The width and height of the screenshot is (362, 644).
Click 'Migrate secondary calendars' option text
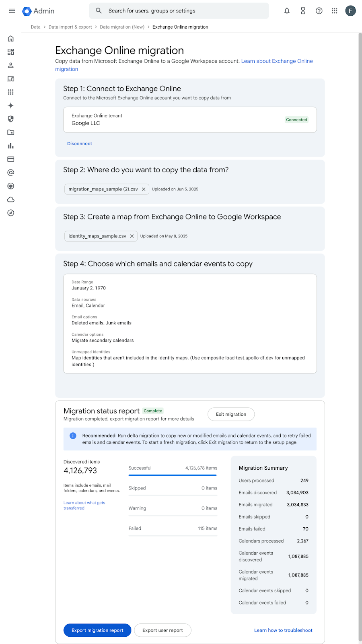coord(103,341)
